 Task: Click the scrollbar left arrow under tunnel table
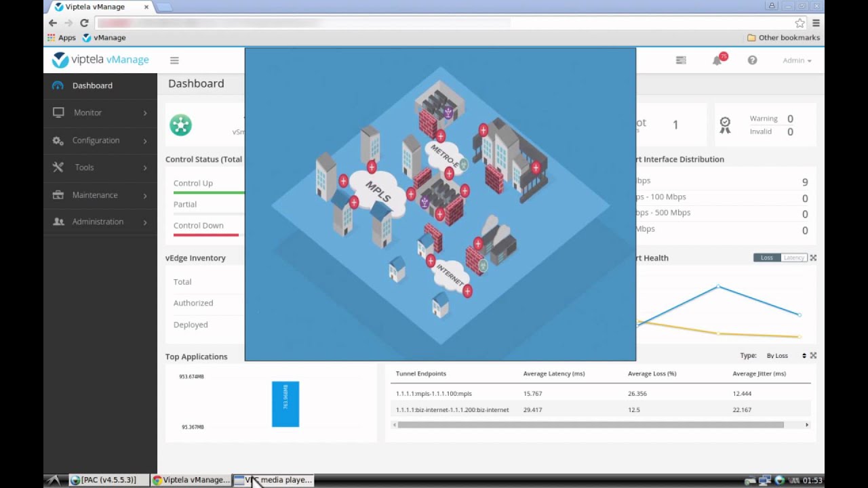(395, 425)
